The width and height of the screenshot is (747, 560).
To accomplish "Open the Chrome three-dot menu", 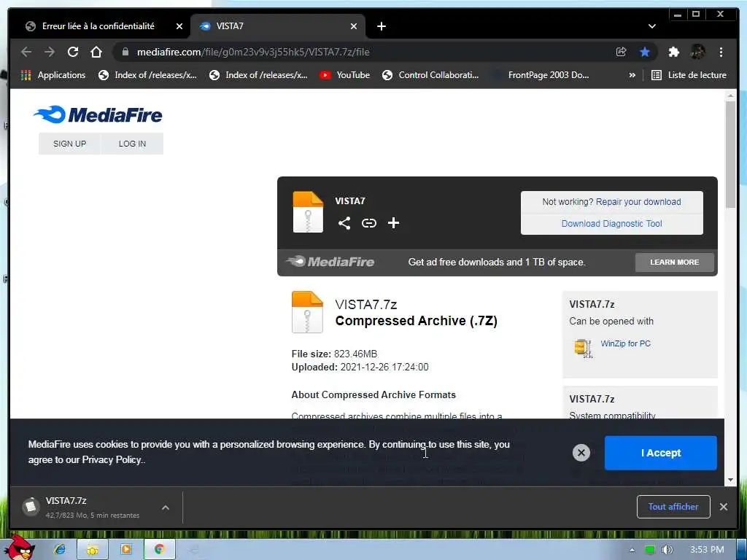I will pyautogui.click(x=721, y=52).
